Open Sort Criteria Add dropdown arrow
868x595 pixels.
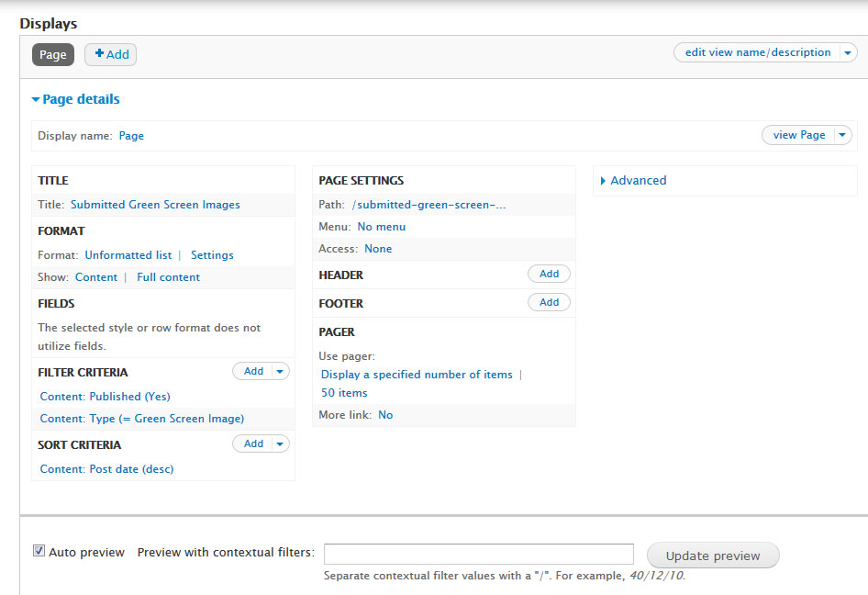click(280, 443)
